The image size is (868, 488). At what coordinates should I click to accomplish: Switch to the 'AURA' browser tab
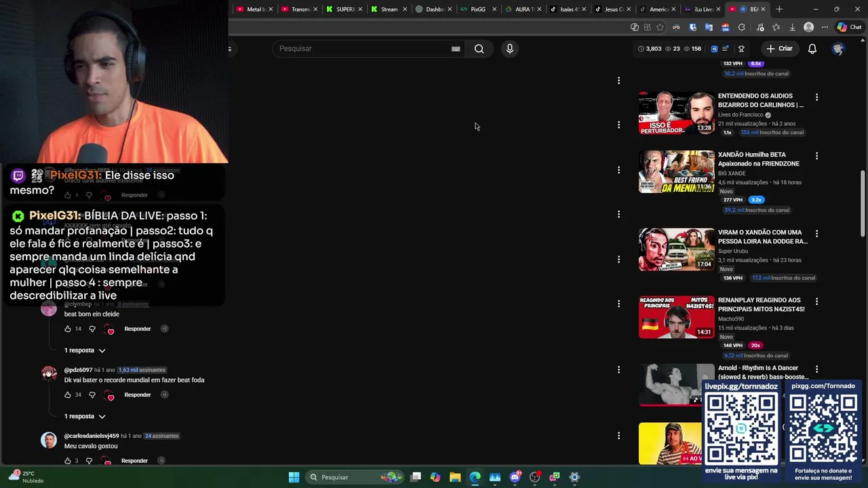(523, 9)
